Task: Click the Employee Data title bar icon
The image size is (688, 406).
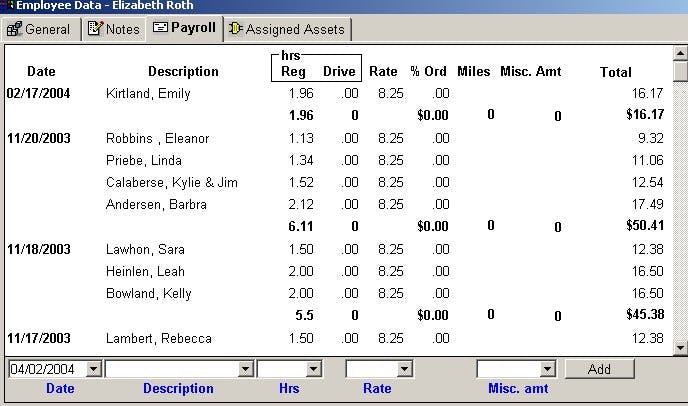Action: coord(8,5)
